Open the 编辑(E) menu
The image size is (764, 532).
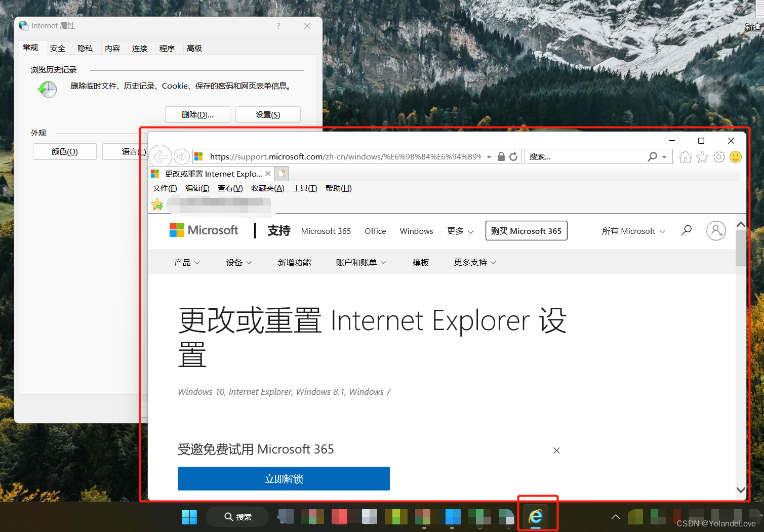click(197, 188)
